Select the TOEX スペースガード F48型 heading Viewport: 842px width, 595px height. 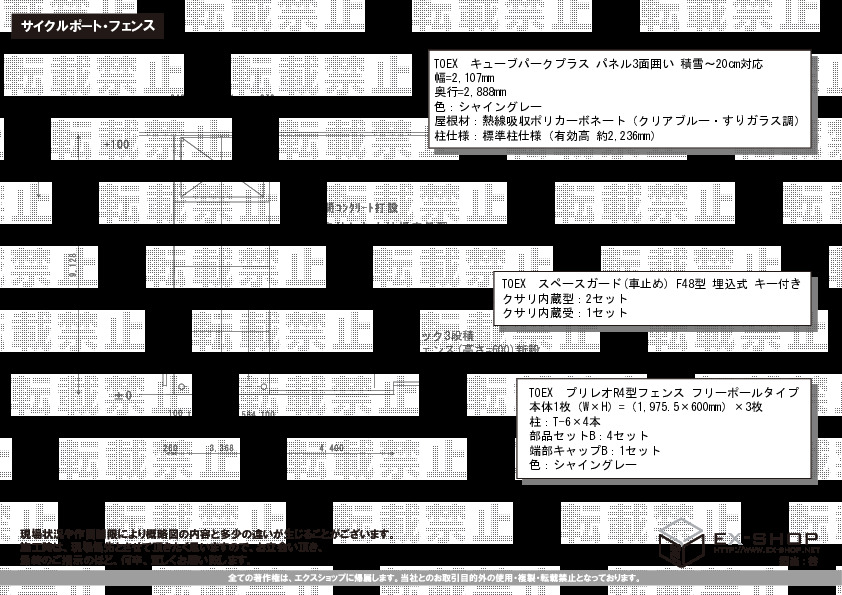pyautogui.click(x=651, y=284)
